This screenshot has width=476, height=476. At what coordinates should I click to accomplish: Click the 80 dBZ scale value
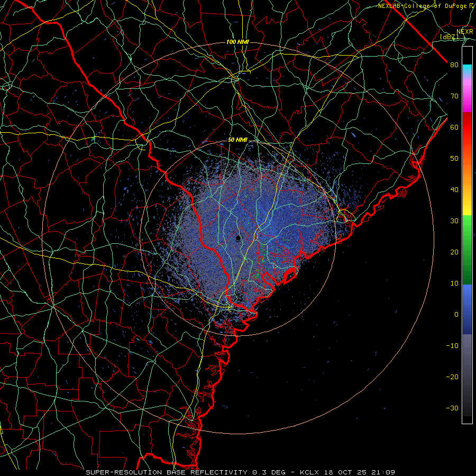(454, 65)
